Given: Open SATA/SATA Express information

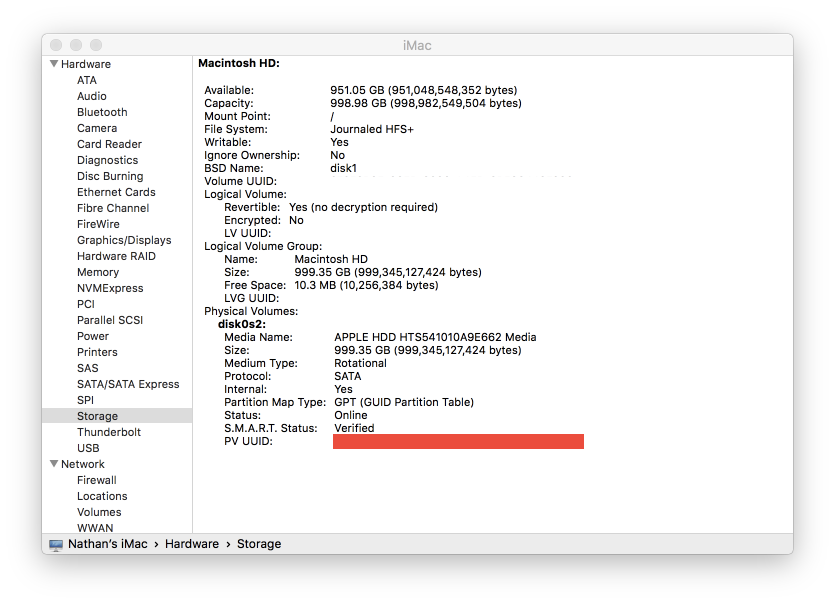Looking at the screenshot, I should pyautogui.click(x=128, y=384).
